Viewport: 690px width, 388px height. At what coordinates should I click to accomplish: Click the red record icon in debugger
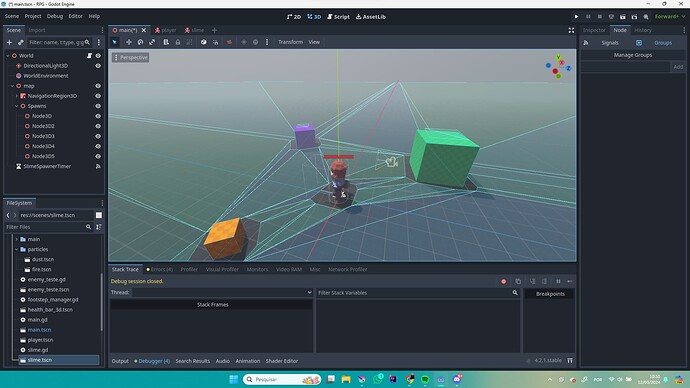click(x=503, y=282)
